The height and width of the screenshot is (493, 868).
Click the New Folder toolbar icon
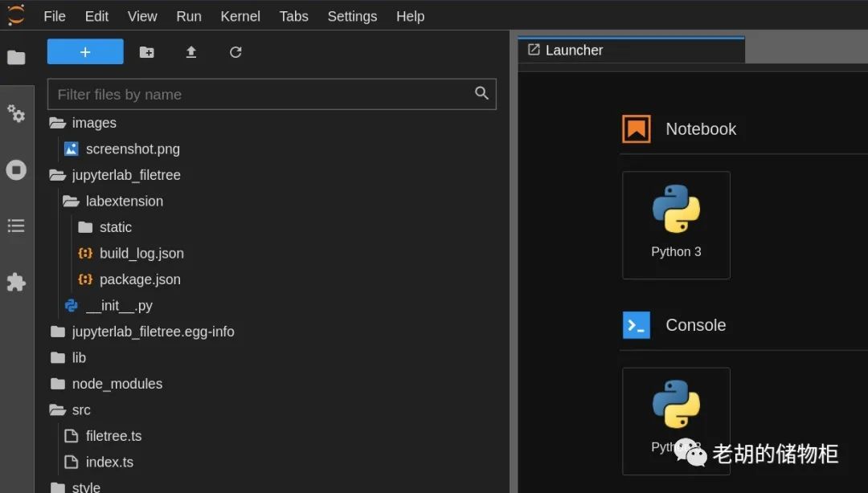(147, 52)
